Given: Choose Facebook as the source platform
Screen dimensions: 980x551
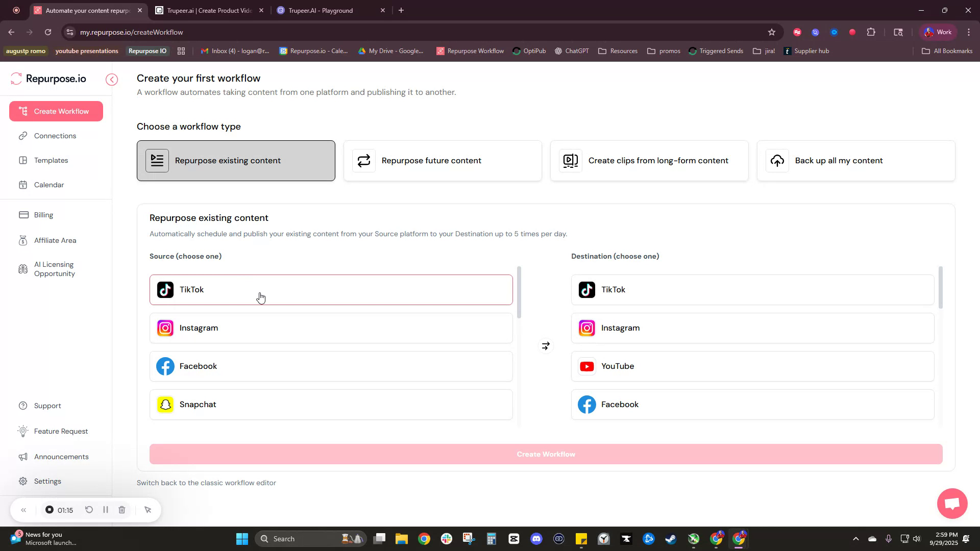Looking at the screenshot, I should coord(331,366).
